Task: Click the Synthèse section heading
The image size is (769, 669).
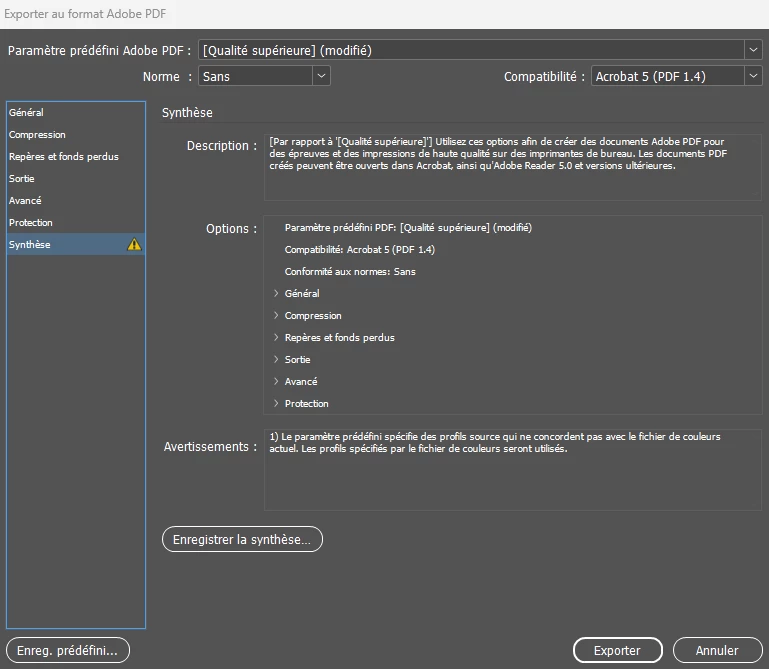Action: coord(187,113)
